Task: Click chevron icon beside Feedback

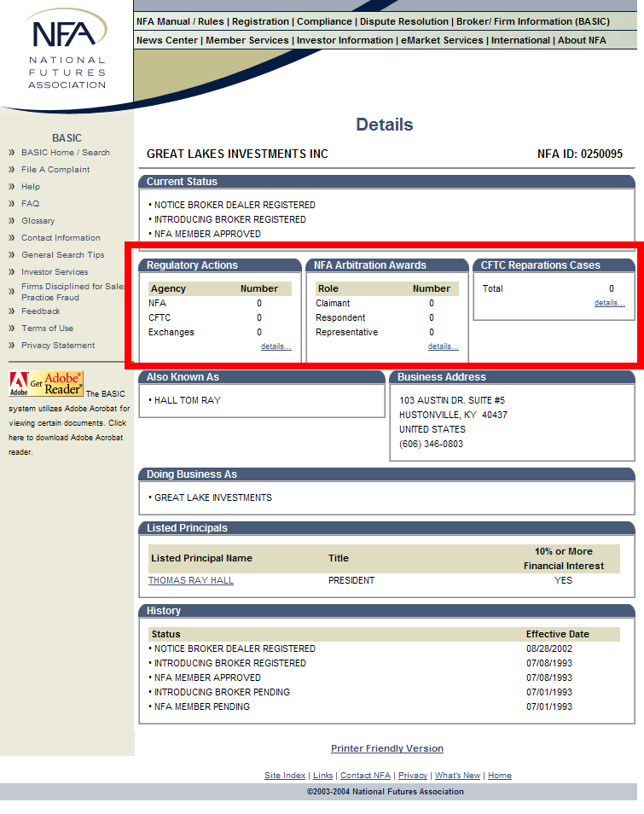Action: (11, 311)
